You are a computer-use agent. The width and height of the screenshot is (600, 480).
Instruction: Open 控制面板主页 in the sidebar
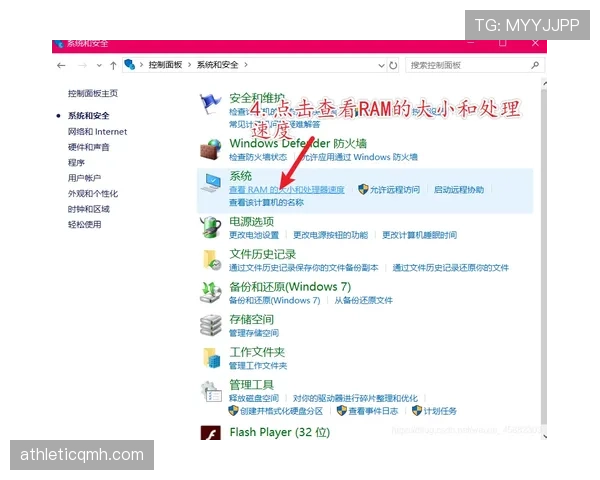click(x=93, y=93)
